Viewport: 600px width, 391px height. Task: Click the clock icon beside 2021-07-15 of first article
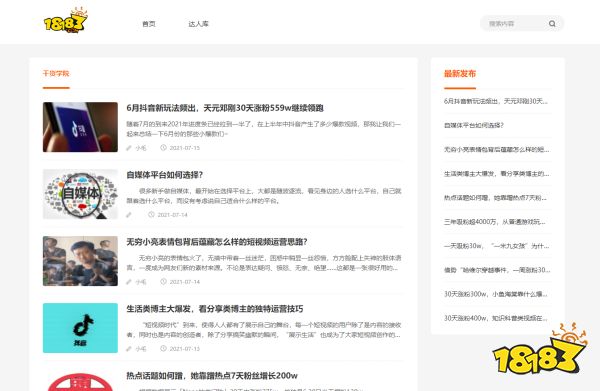(163, 148)
